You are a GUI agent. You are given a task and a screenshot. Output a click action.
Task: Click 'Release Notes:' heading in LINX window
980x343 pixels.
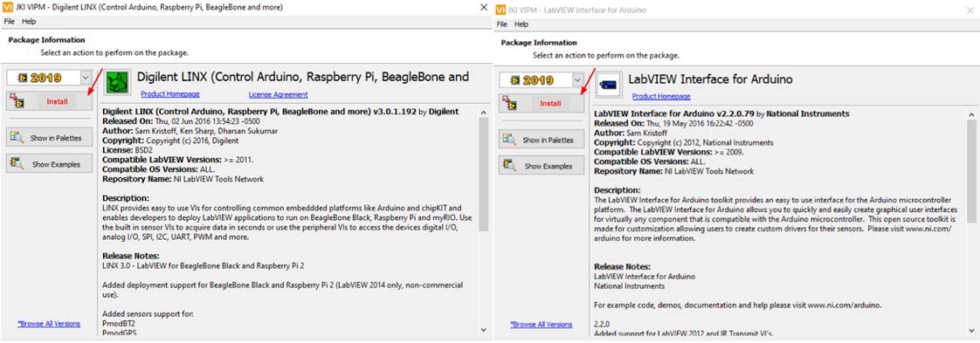click(x=131, y=256)
